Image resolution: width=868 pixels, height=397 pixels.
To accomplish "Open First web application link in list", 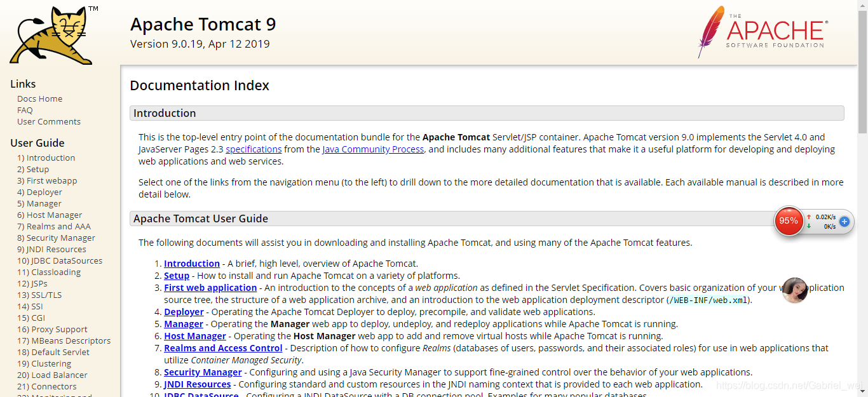I will (210, 288).
